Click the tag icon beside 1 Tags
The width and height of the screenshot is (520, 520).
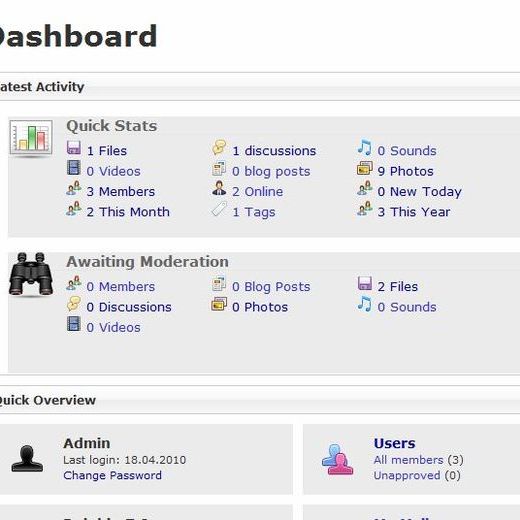coord(219,209)
